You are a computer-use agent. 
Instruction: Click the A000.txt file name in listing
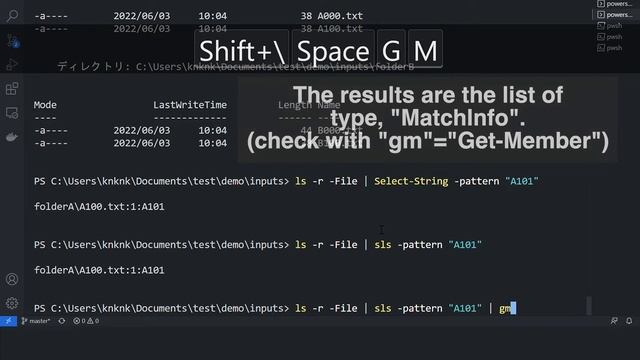pos(340,16)
